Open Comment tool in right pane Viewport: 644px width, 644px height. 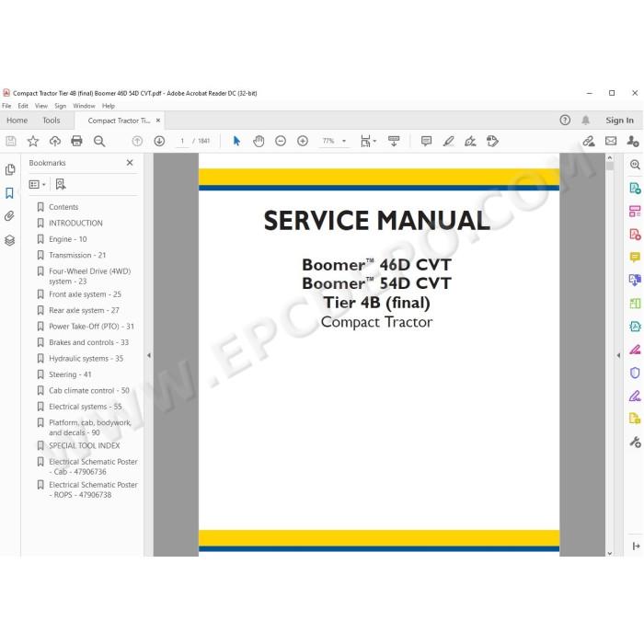pyautogui.click(x=635, y=258)
